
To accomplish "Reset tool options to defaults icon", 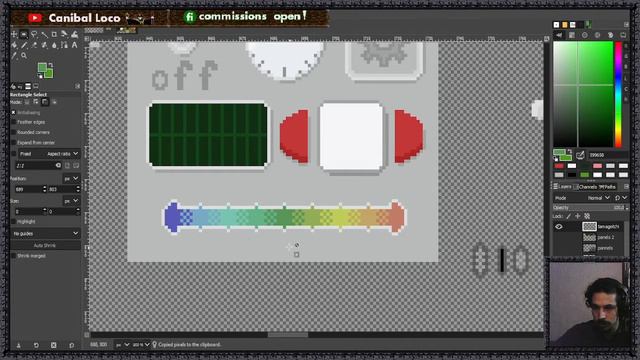I will 71,345.
